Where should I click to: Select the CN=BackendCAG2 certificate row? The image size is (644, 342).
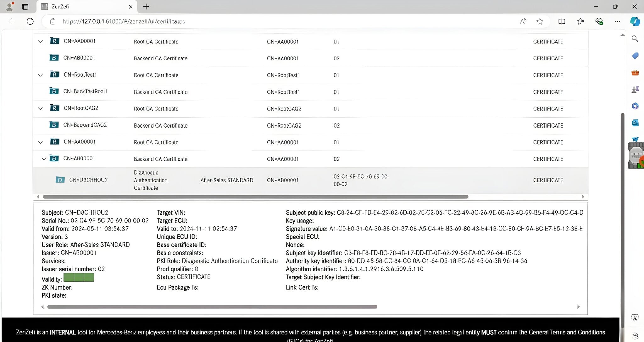pos(310,125)
